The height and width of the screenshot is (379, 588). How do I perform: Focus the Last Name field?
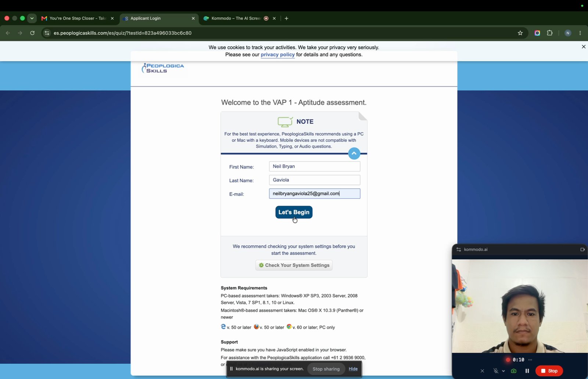314,180
